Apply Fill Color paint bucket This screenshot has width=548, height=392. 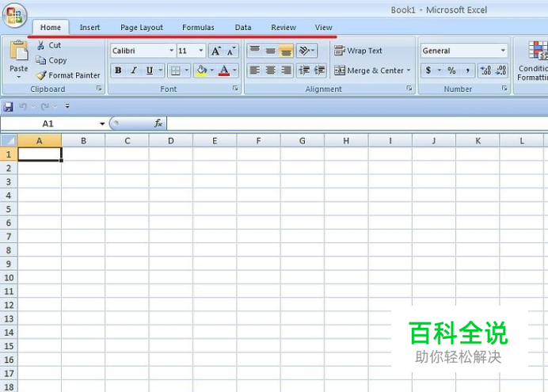(202, 71)
